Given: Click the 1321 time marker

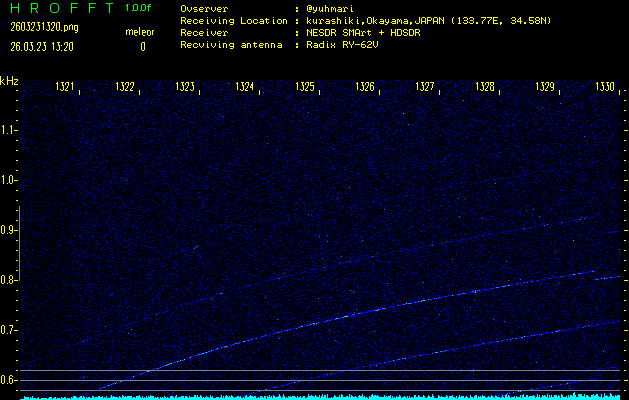Looking at the screenshot, I should (x=65, y=87).
